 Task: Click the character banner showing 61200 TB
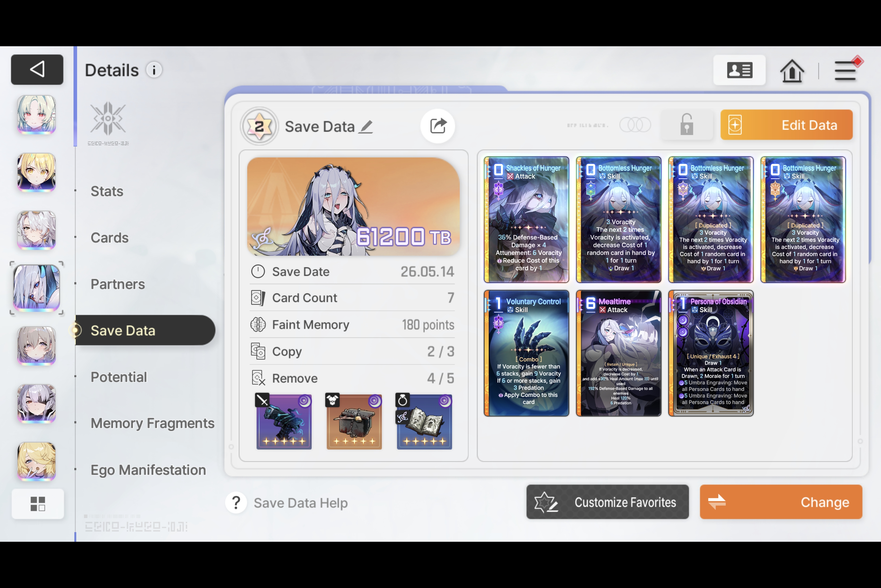click(x=353, y=207)
